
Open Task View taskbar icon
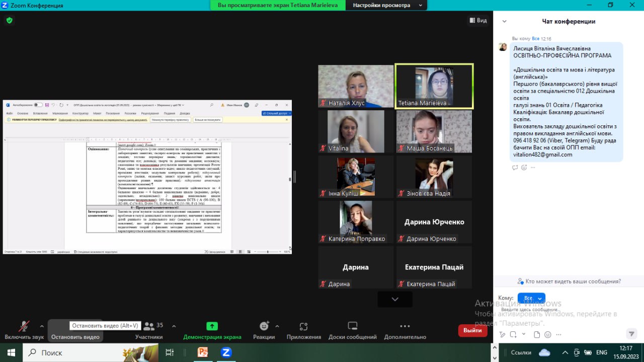pyautogui.click(x=170, y=352)
